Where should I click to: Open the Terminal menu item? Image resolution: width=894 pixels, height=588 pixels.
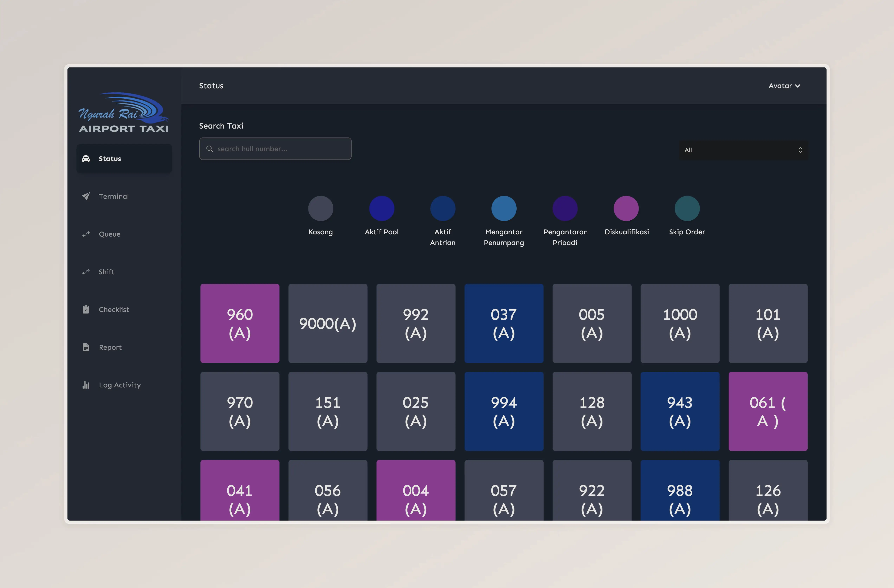tap(114, 196)
